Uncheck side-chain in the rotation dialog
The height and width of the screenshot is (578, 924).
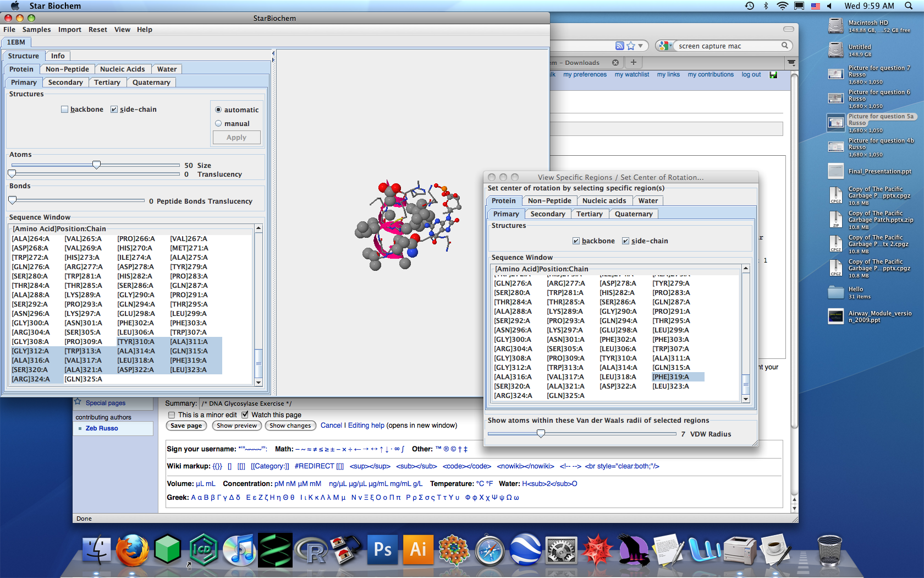(x=625, y=241)
